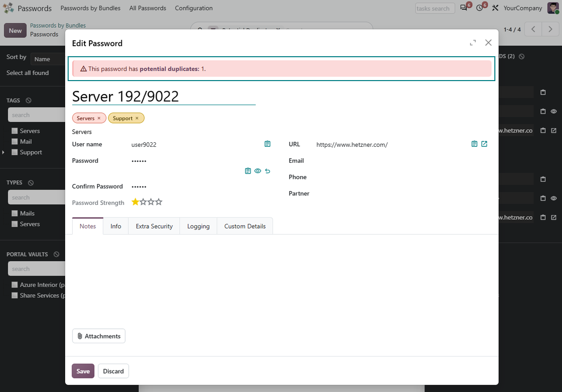Switch to the Custom Details tab
Viewport: 562px width, 392px height.
245,226
